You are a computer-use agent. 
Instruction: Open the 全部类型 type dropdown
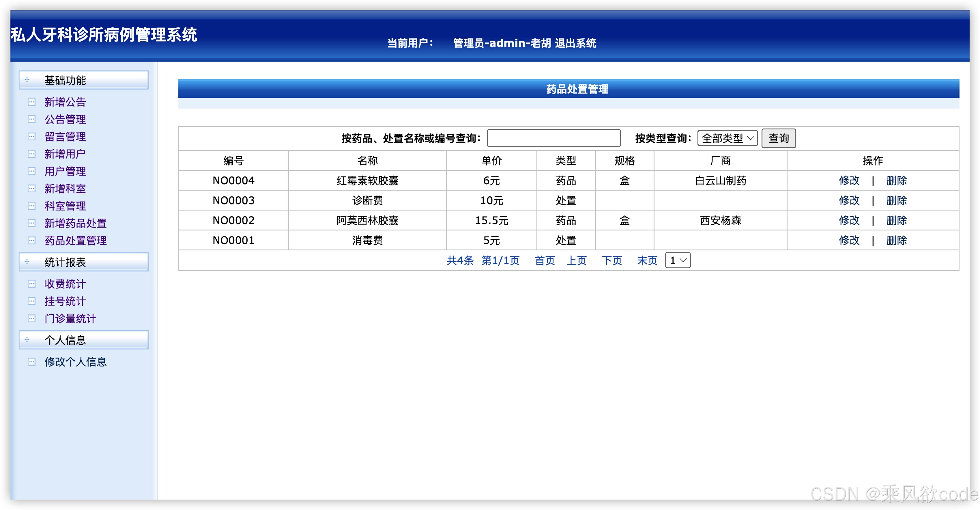coord(727,138)
